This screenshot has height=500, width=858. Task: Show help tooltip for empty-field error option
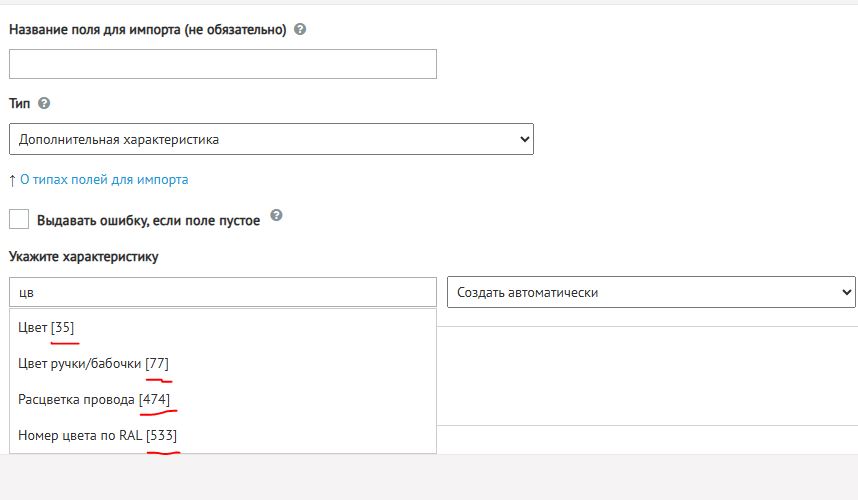[x=276, y=215]
